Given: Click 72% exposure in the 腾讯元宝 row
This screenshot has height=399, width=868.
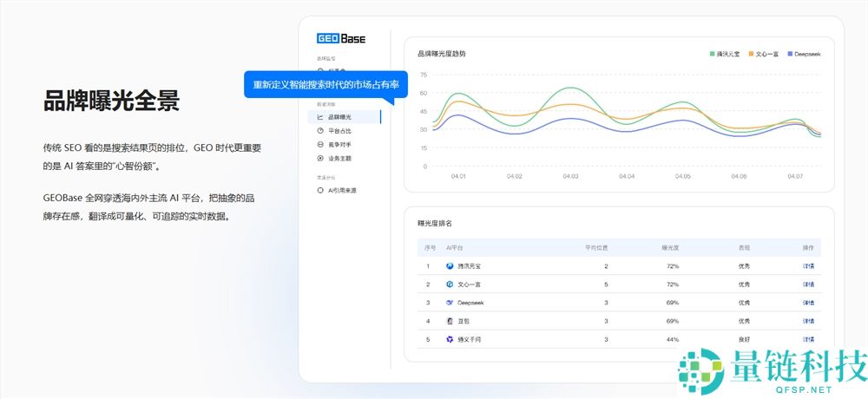Looking at the screenshot, I should 673,266.
